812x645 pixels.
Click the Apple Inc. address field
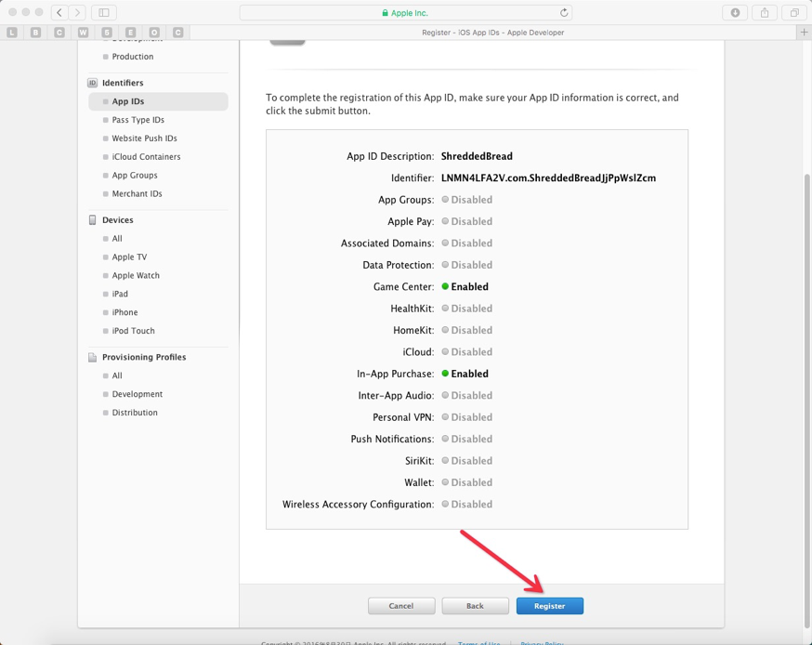[405, 12]
